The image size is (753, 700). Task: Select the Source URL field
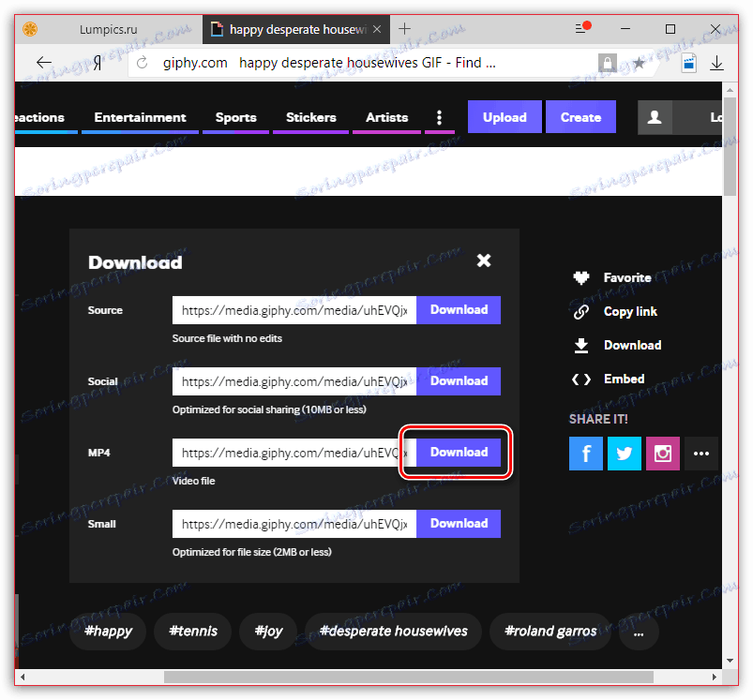point(294,310)
